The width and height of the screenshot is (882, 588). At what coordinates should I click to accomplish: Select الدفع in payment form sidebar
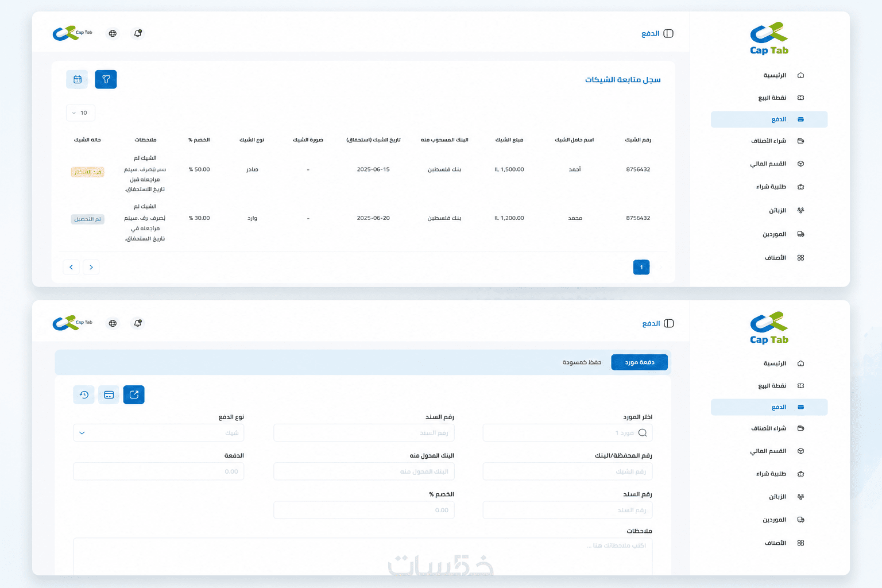[769, 407]
